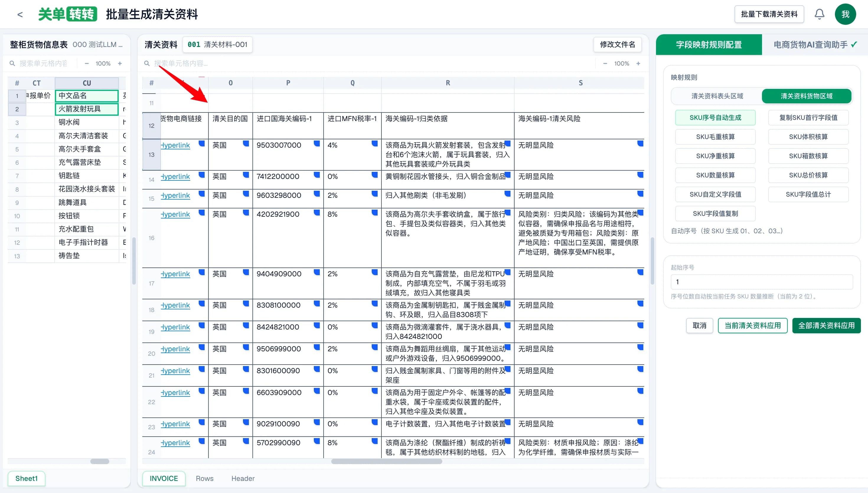Choose SKU净重核算 rule
Screen dimensions: 868x493
(x=715, y=156)
